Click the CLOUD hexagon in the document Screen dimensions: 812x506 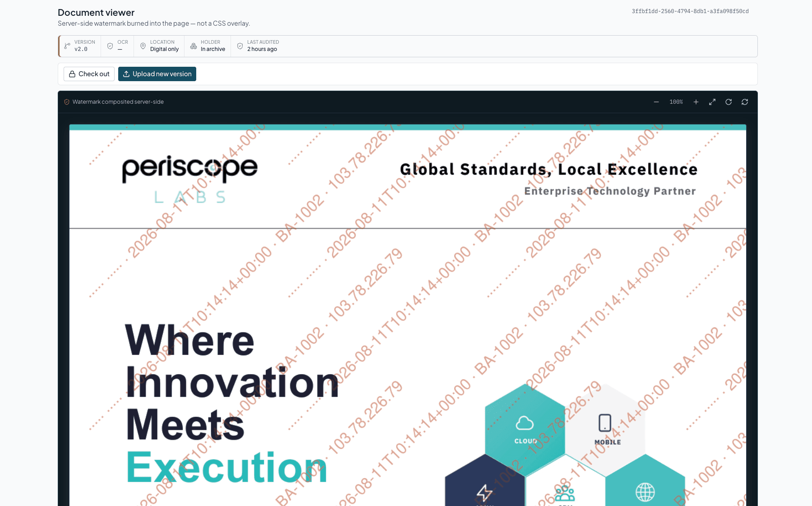click(x=525, y=429)
